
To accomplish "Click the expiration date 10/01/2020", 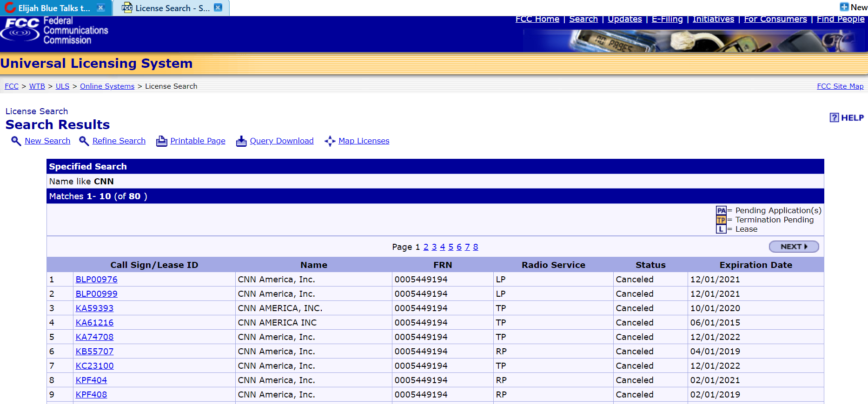I will (715, 308).
